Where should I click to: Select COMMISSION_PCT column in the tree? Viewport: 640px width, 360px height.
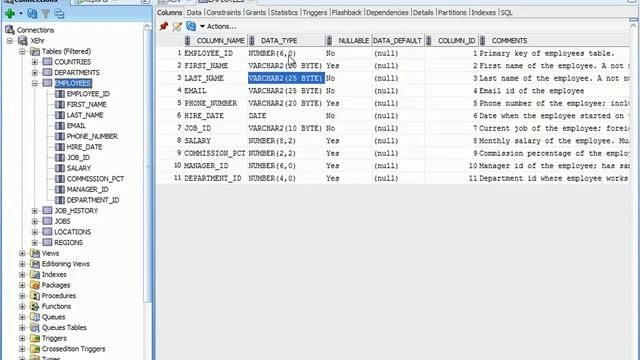pyautogui.click(x=96, y=179)
